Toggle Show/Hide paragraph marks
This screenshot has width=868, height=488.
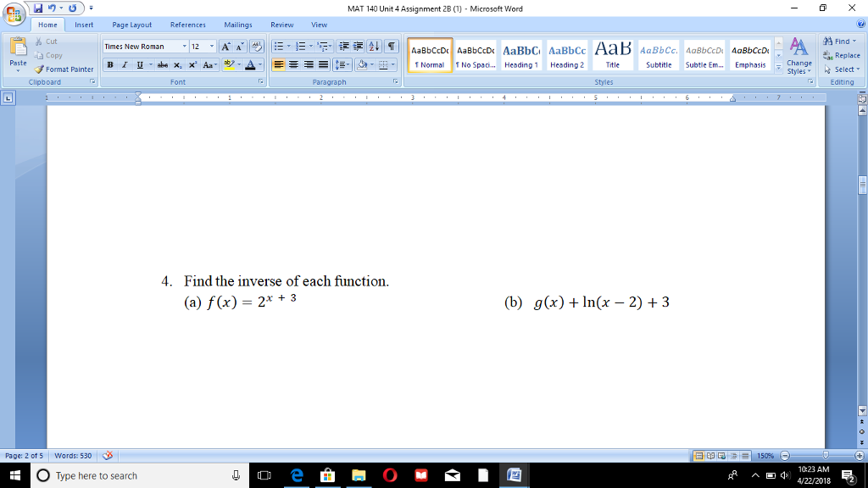392,47
